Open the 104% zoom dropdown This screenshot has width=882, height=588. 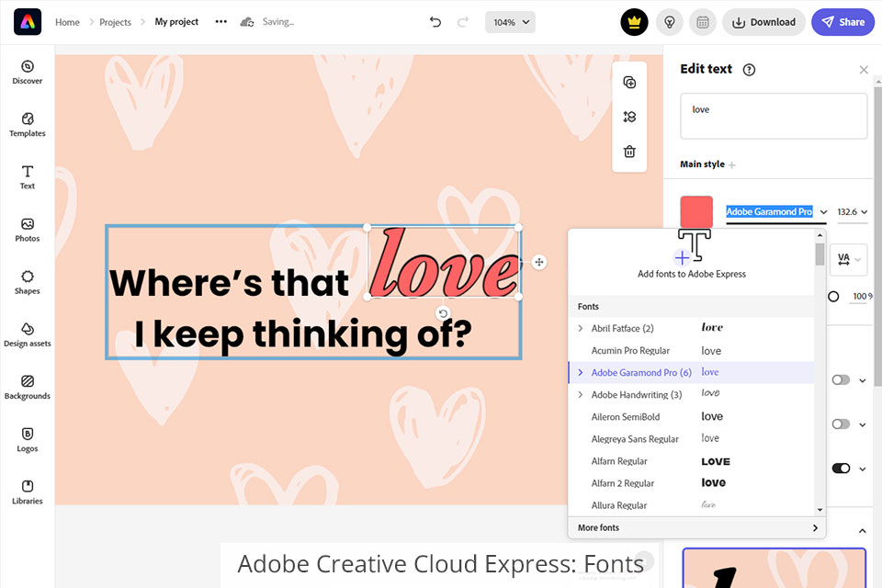point(510,22)
